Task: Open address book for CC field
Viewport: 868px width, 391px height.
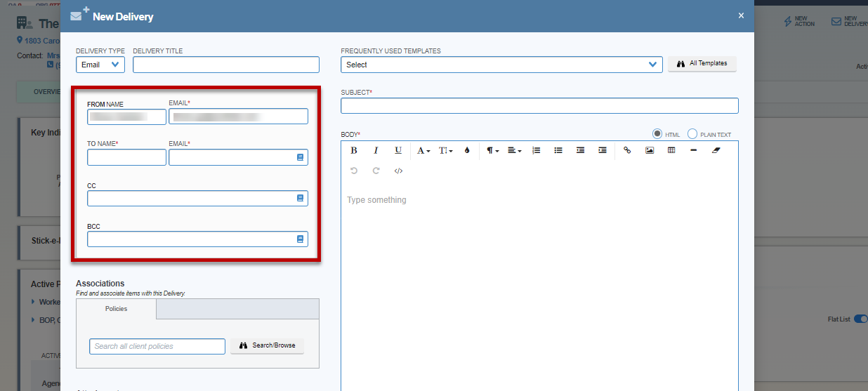Action: pos(301,199)
